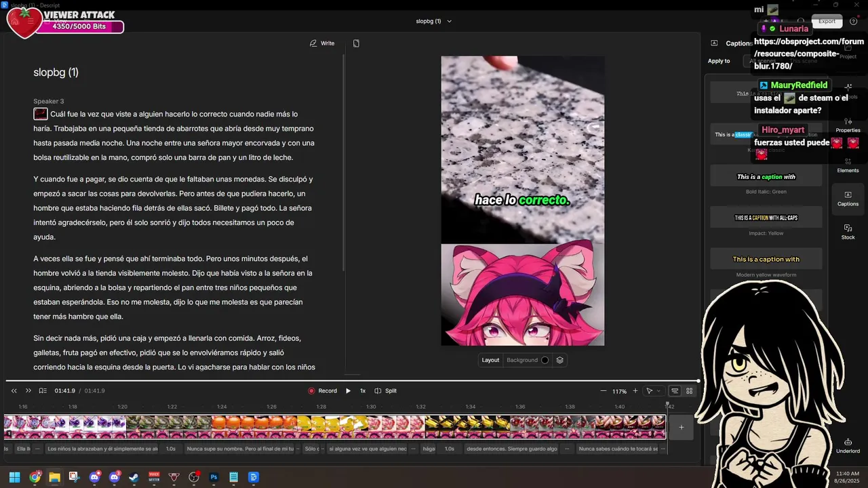Open the Properties sidebar tab

click(x=848, y=125)
